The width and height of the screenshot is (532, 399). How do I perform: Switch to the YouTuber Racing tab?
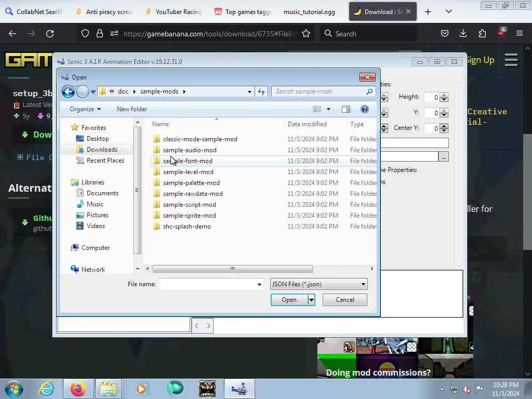(174, 12)
